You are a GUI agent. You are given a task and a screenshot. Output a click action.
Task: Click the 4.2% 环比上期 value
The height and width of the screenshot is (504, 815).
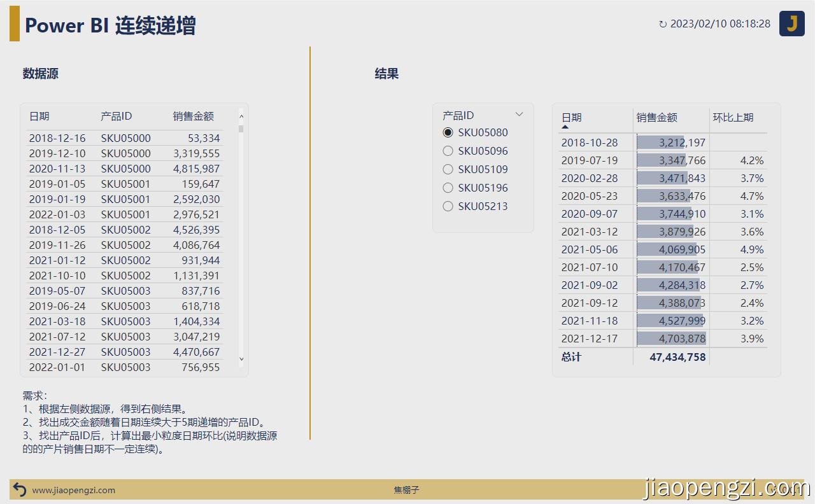click(x=752, y=160)
